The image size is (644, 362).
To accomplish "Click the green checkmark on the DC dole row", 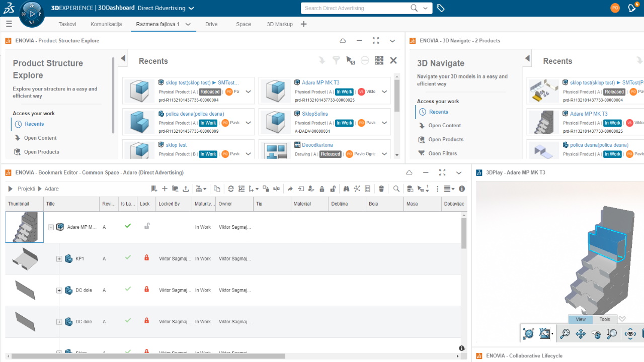I will click(127, 290).
